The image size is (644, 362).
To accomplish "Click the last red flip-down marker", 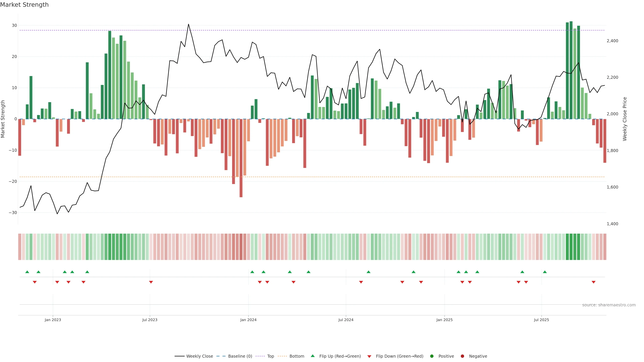I will click(594, 282).
